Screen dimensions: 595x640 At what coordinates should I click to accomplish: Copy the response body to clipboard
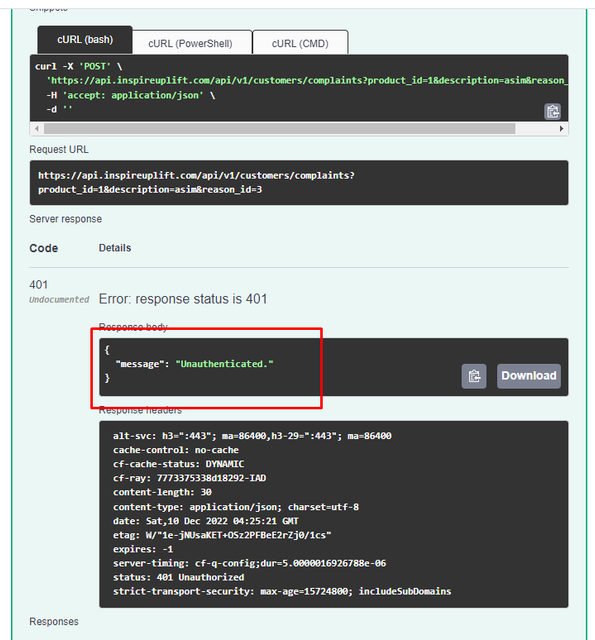tap(474, 376)
